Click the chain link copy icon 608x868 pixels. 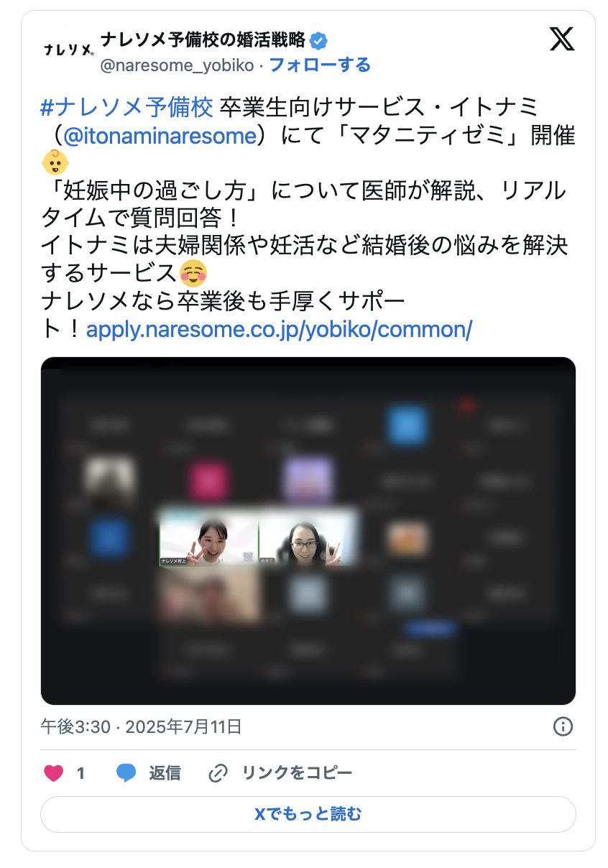pyautogui.click(x=218, y=773)
